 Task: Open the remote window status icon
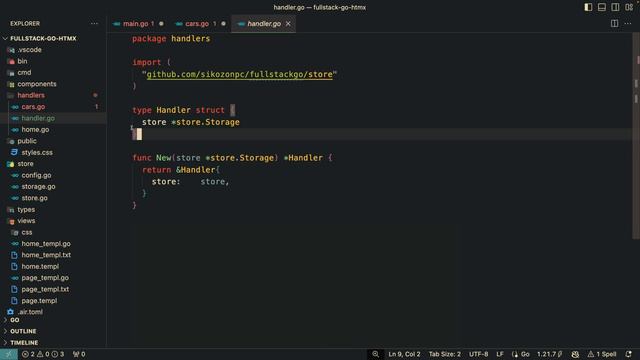point(9,354)
